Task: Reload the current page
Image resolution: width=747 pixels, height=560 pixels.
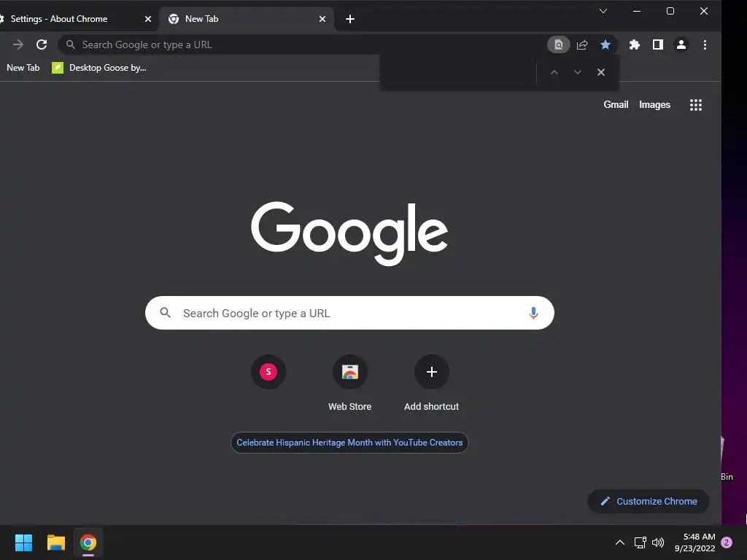Action: pyautogui.click(x=42, y=44)
